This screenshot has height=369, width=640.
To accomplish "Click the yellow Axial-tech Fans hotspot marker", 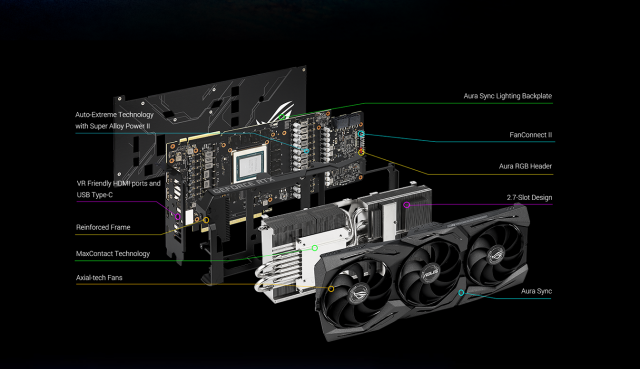I will (x=331, y=289).
